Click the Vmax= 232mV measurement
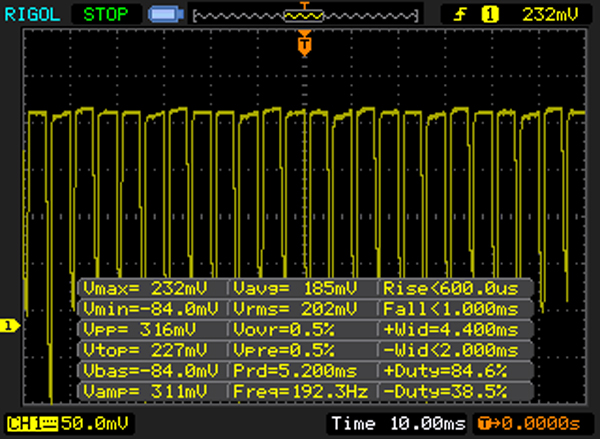 point(145,288)
